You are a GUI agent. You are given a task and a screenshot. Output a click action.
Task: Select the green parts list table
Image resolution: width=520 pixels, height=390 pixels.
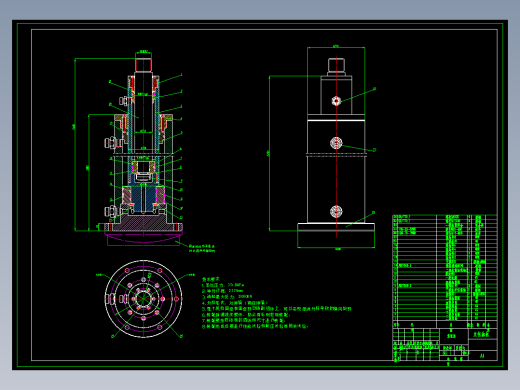(445, 271)
